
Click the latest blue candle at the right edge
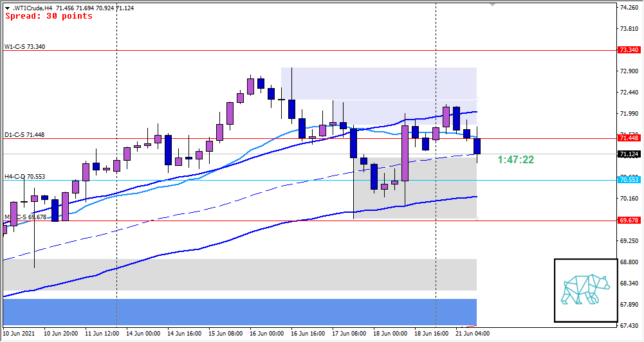477,146
